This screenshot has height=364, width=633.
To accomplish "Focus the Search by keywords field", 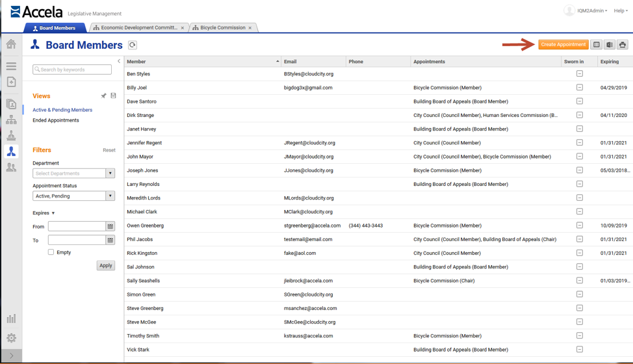I will [72, 70].
